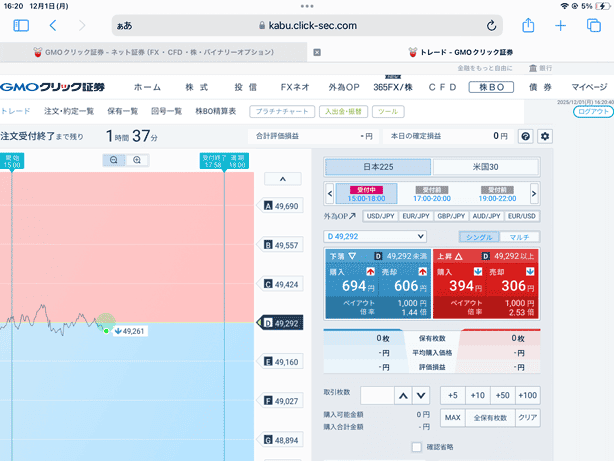Screen dimensions: 614x461
Task: Reload the page with refresh icon
Action: pos(491,25)
